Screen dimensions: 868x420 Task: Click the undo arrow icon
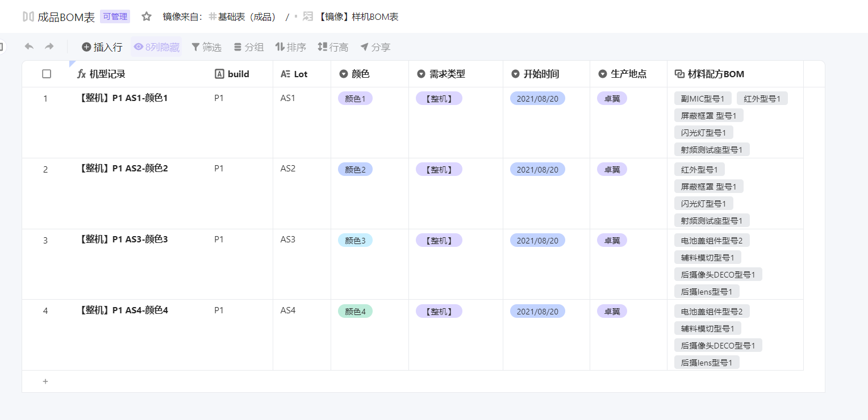(29, 47)
